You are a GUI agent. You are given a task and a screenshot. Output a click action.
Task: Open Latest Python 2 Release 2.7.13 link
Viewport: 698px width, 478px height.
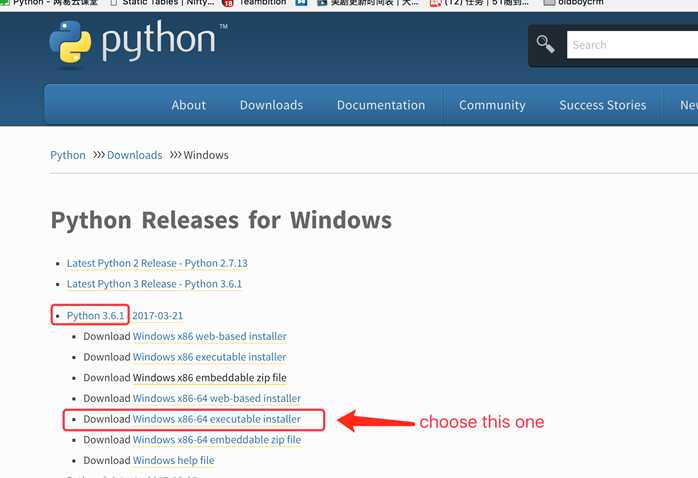[x=157, y=263]
